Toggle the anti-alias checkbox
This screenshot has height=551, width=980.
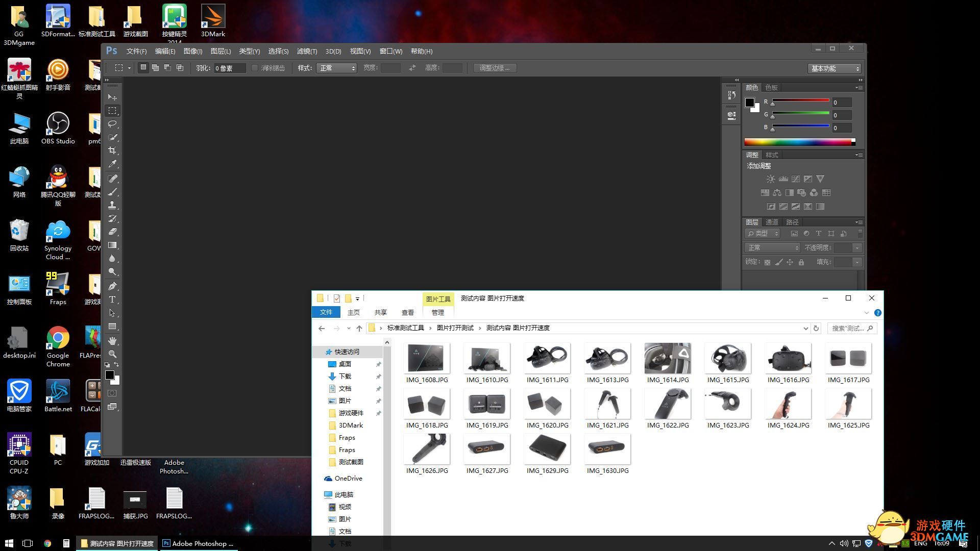[255, 68]
